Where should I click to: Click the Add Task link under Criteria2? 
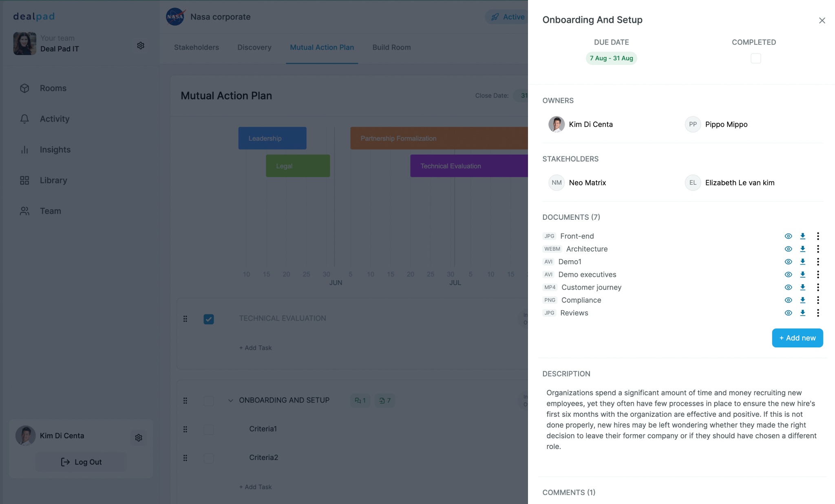pyautogui.click(x=255, y=487)
